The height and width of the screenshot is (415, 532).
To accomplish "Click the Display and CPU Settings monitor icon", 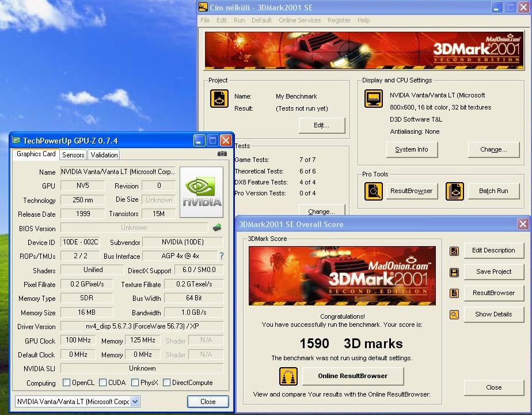I will [x=374, y=99].
